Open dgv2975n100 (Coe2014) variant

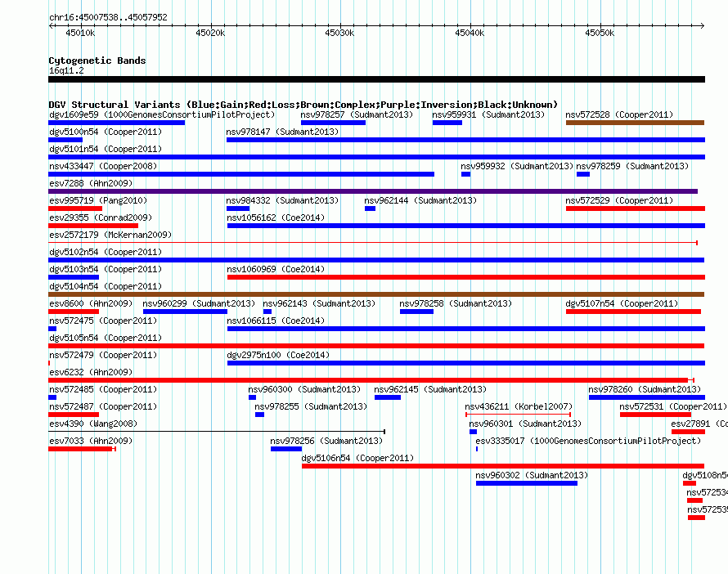click(x=466, y=363)
